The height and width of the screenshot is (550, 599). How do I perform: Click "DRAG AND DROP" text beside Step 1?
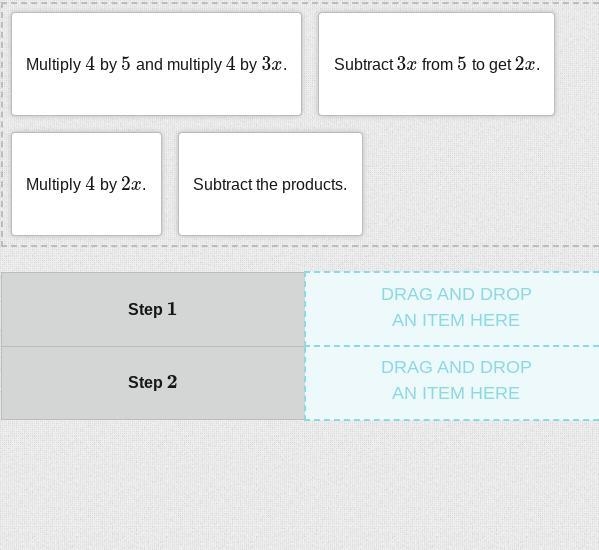pos(456,294)
